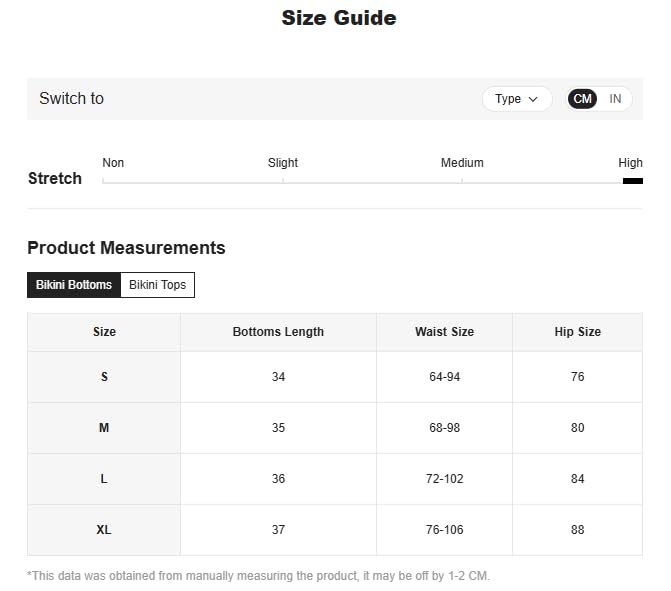The image size is (671, 591).
Task: Click the Medium stretch label
Action: tap(462, 163)
